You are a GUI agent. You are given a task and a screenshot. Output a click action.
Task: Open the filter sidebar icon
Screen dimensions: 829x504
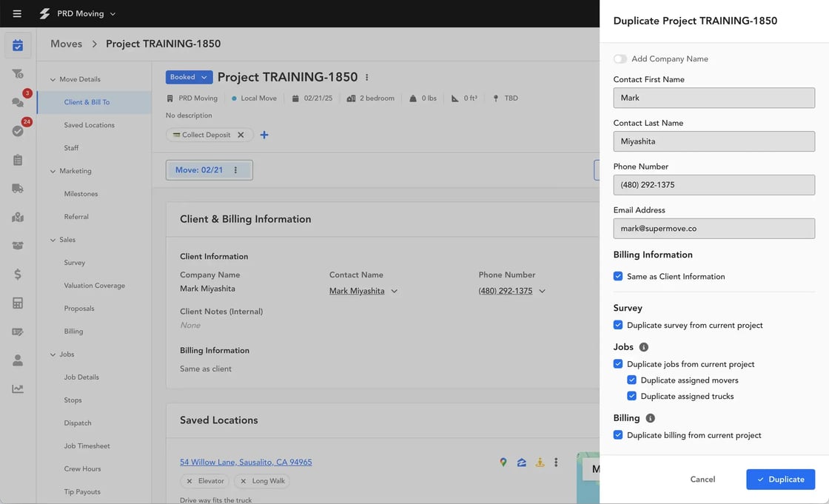(x=18, y=73)
